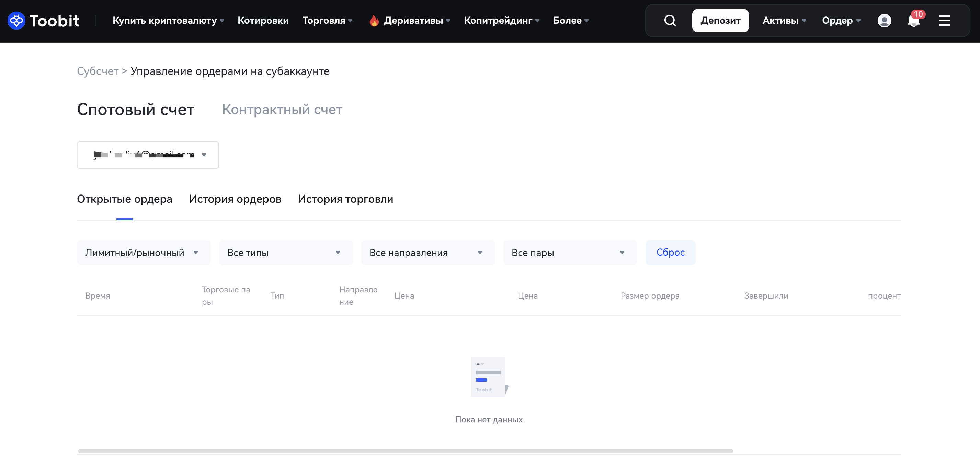The height and width of the screenshot is (457, 980).
Task: Open the Лимитный/рыночный dropdown
Action: [144, 253]
